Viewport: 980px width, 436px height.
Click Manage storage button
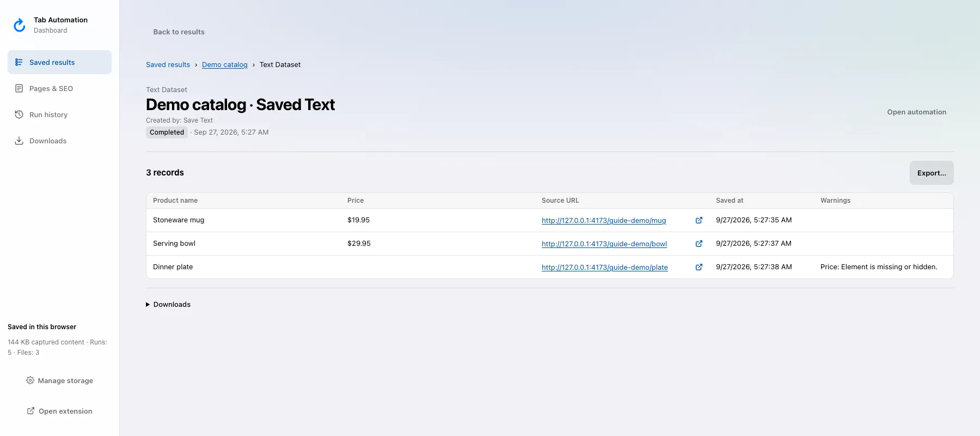point(59,380)
